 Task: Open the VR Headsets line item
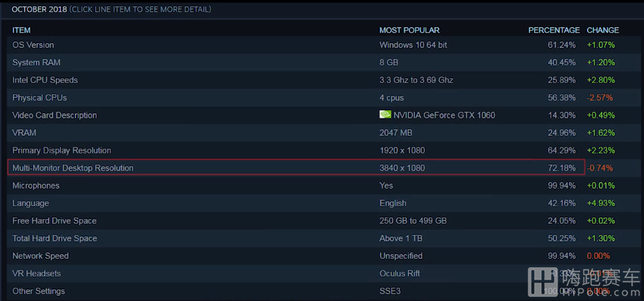click(322, 273)
